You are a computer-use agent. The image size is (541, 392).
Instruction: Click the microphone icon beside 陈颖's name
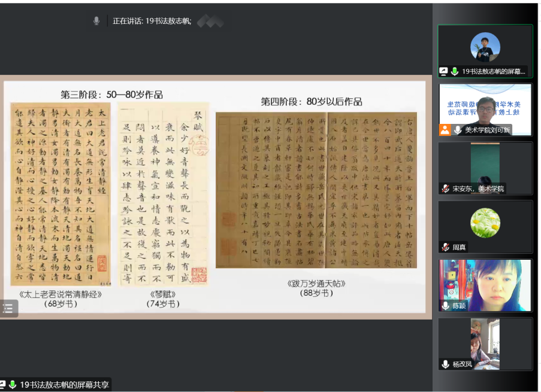(x=445, y=306)
